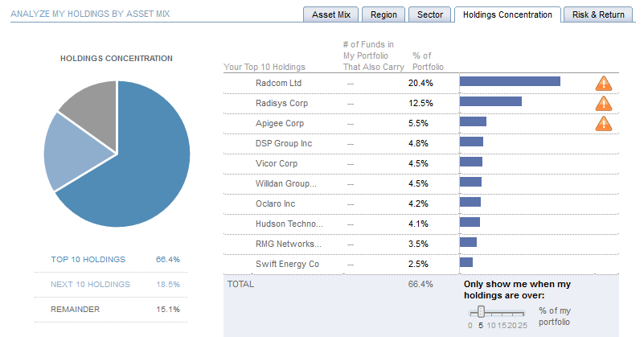The height and width of the screenshot is (337, 644).
Task: Click the warning icon for Radisys Corp
Action: [x=603, y=103]
